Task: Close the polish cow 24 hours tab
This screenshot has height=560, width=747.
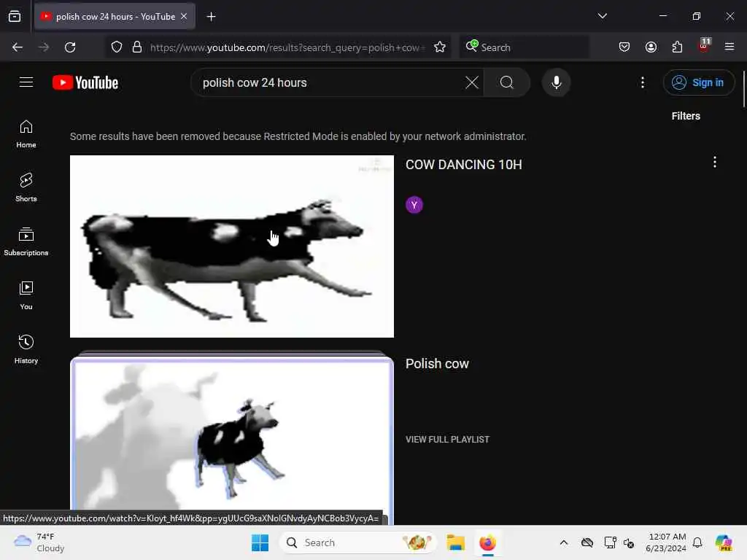Action: point(184,16)
